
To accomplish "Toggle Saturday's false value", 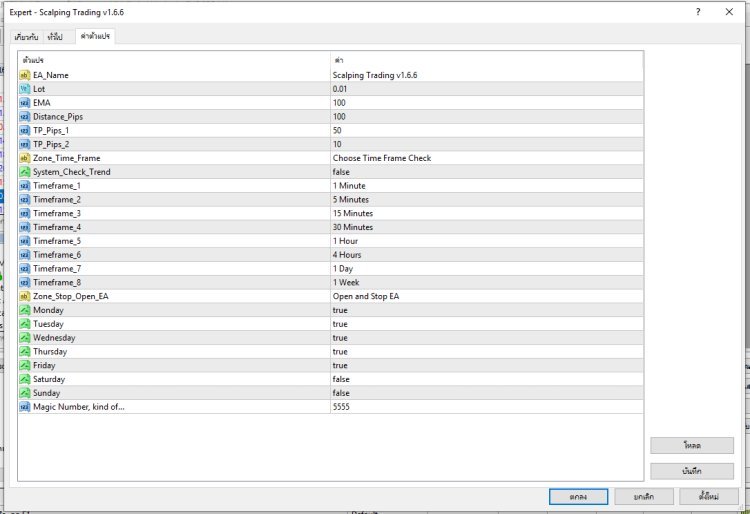I will 342,379.
